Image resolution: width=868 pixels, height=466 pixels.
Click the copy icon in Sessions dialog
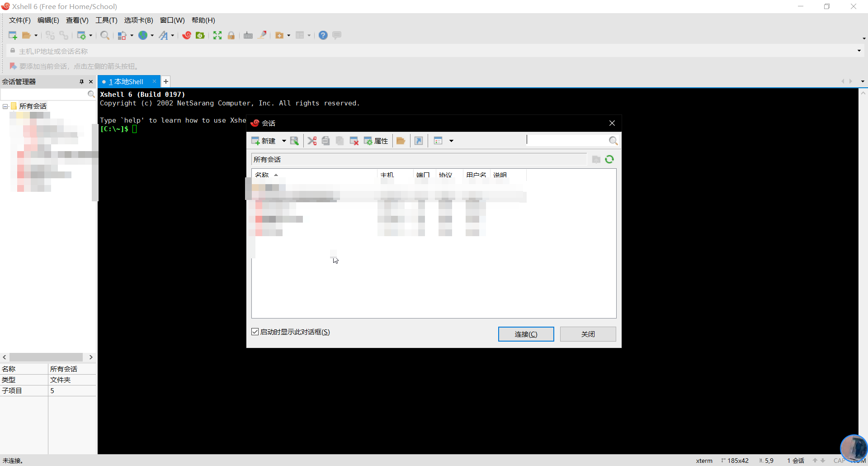click(x=325, y=141)
